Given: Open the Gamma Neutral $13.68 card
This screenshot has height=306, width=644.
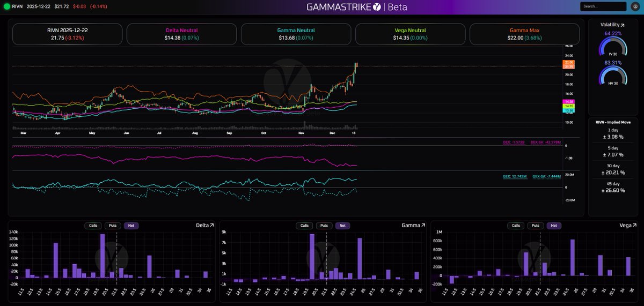Looking at the screenshot, I should coord(296,34).
